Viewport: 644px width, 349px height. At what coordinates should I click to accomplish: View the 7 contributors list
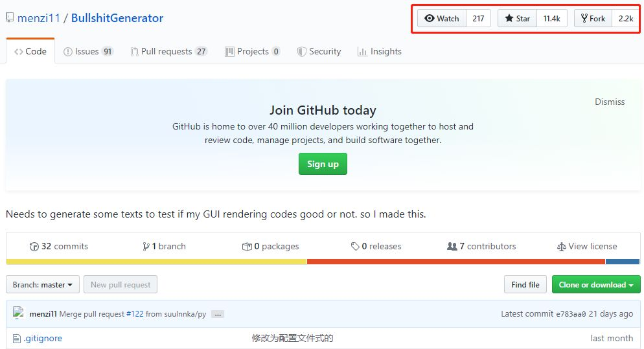click(x=481, y=246)
